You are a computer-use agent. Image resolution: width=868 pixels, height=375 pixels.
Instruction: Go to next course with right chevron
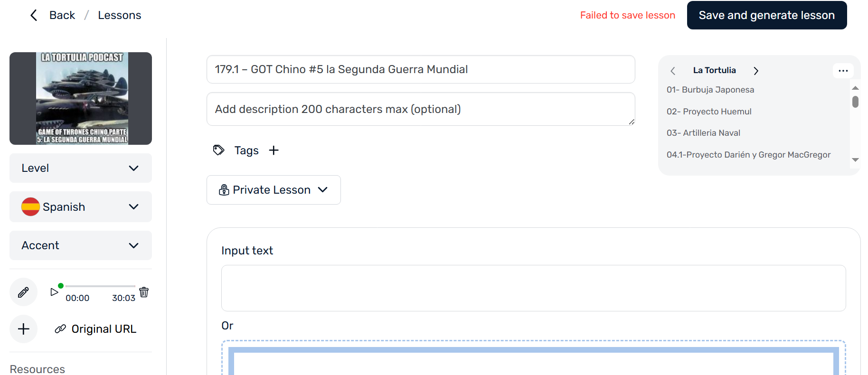pos(756,71)
